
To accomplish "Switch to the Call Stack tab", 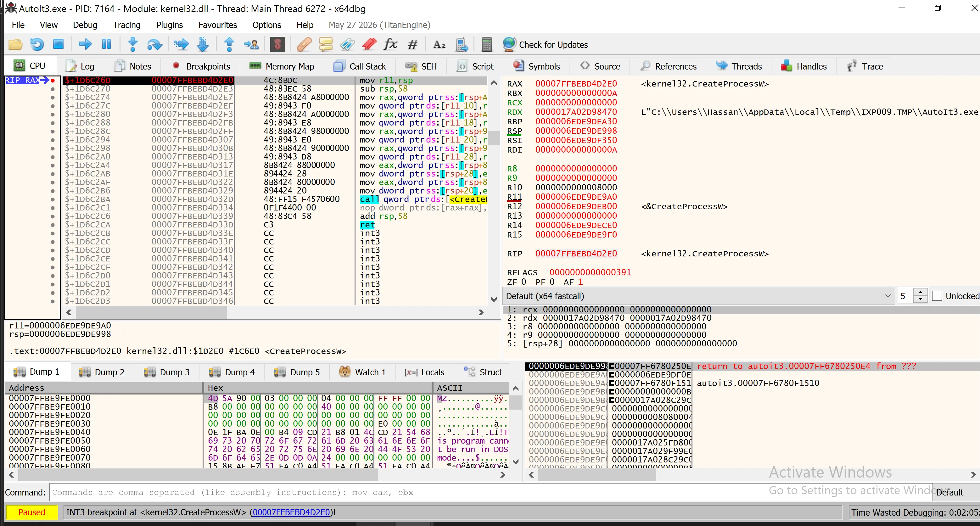I will click(360, 67).
